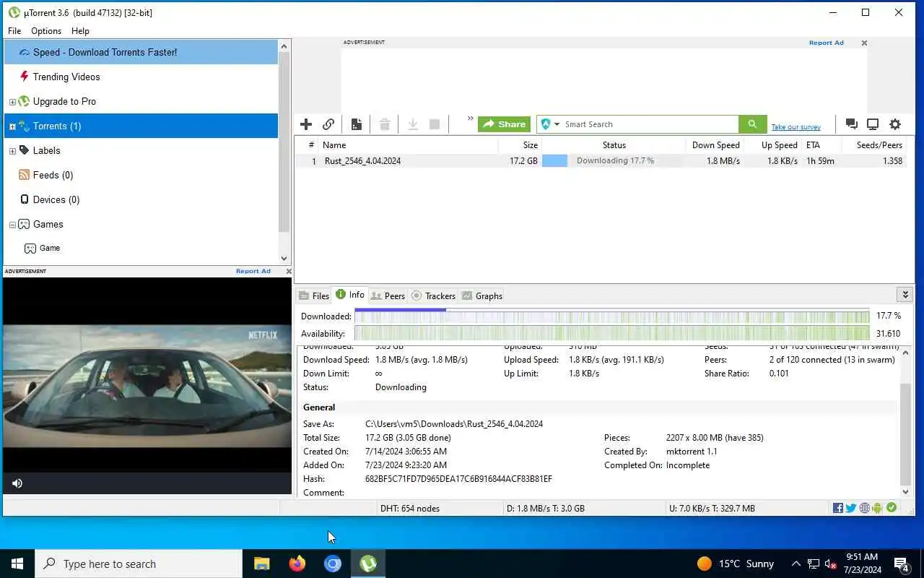Open the Options menu
Screen dimensions: 924x578
(46, 31)
